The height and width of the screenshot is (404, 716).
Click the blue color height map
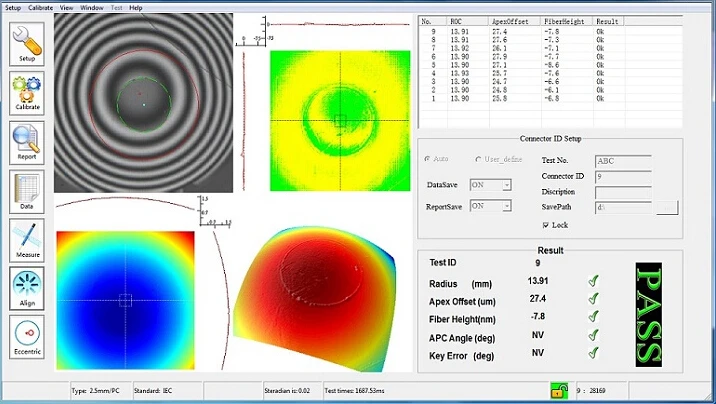point(125,299)
